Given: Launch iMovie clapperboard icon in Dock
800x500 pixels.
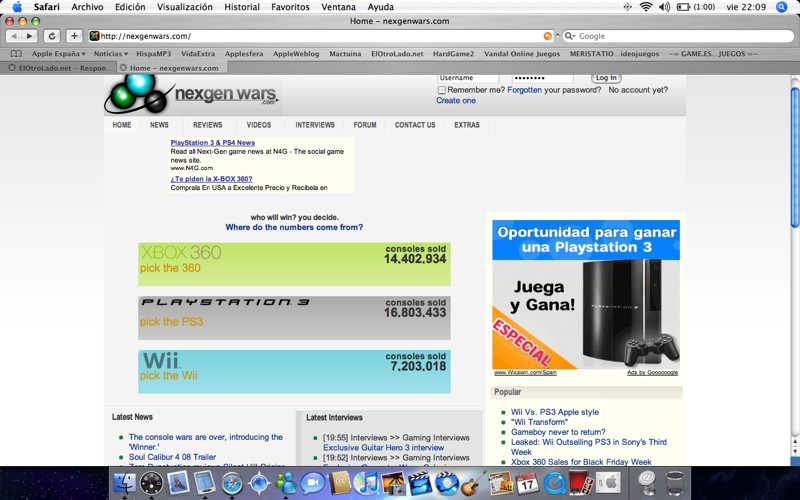Looking at the screenshot, I should (x=420, y=482).
